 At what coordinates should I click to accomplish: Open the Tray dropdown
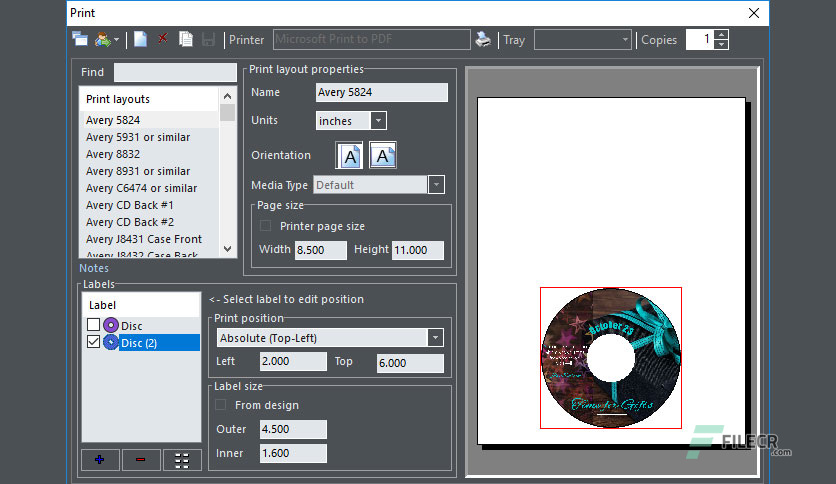coord(583,39)
